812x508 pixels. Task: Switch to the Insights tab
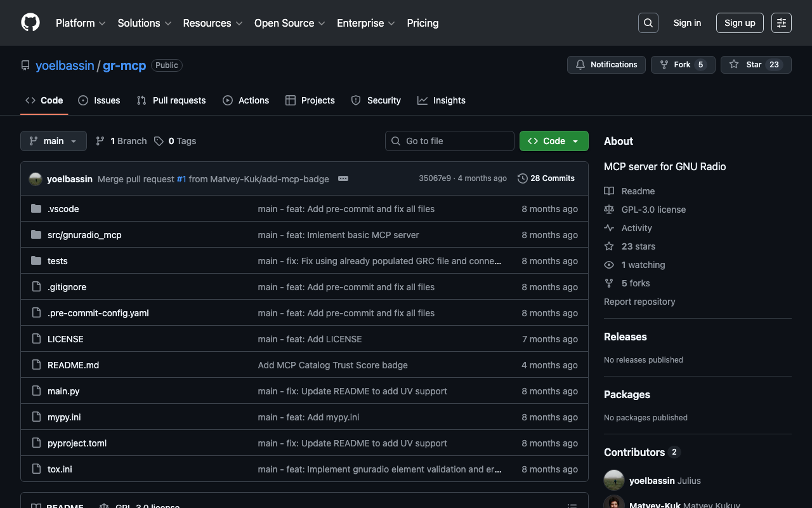coord(442,100)
